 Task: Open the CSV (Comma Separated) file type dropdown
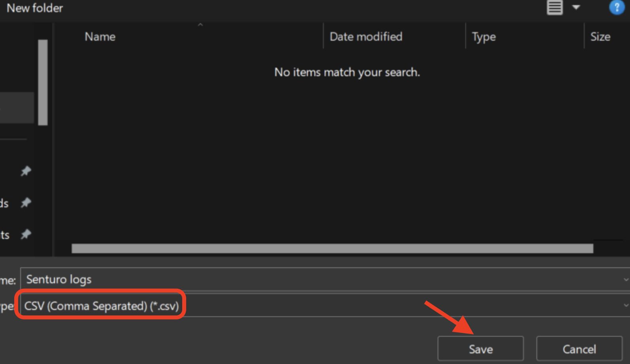(x=325, y=306)
